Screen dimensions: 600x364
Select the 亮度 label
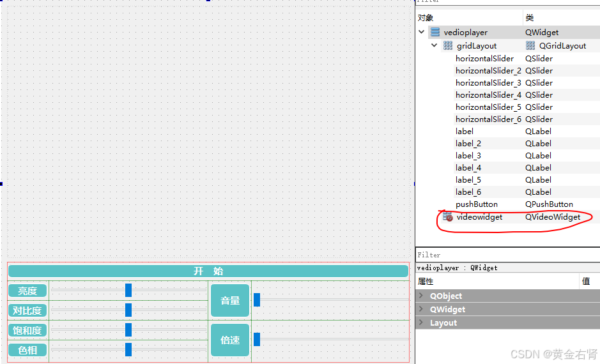tap(27, 291)
